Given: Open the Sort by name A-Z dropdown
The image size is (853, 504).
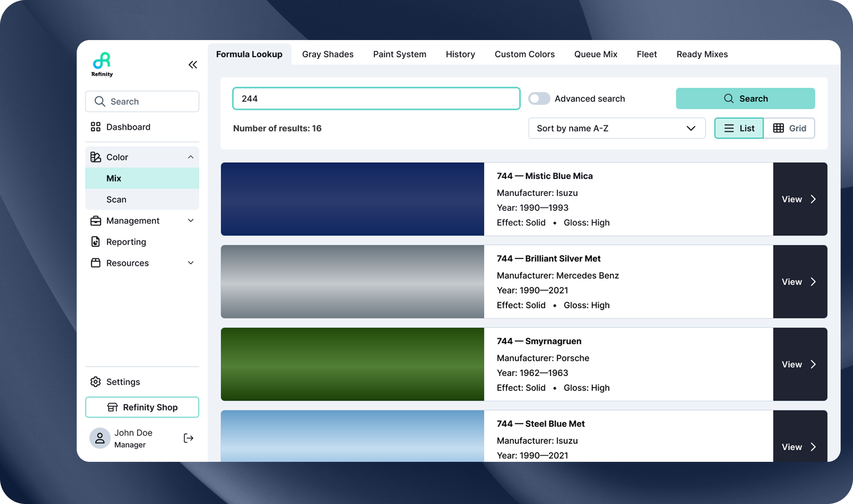Looking at the screenshot, I should coord(617,128).
